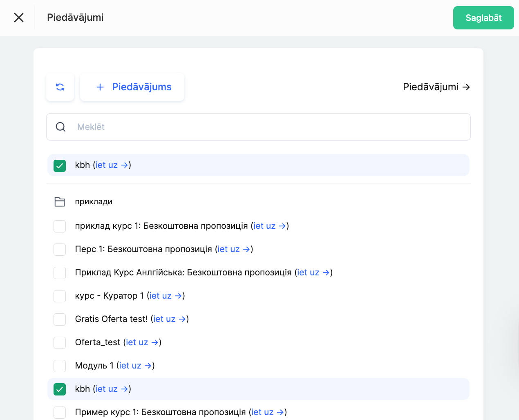Screen dimensions: 519x420
Task: Select the Gratis Oferta test! checkbox
Action: (x=60, y=319)
